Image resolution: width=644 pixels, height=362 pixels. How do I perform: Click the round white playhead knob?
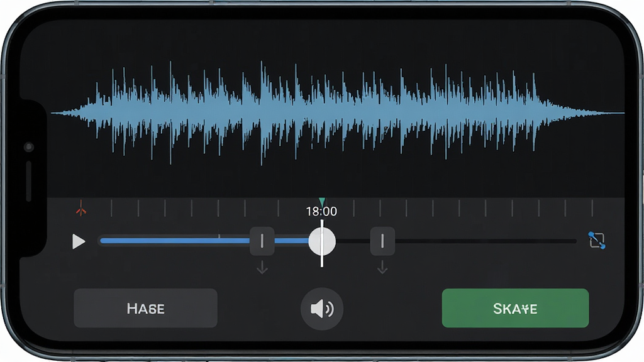point(322,242)
